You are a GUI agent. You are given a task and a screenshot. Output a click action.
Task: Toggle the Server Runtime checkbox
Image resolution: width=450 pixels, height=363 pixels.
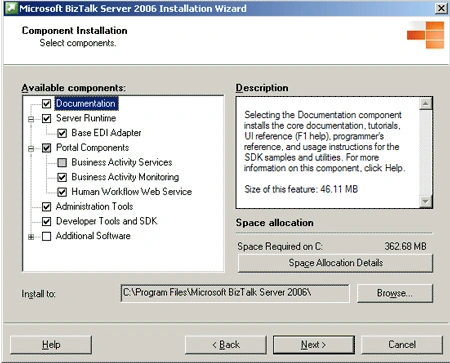coord(46,118)
